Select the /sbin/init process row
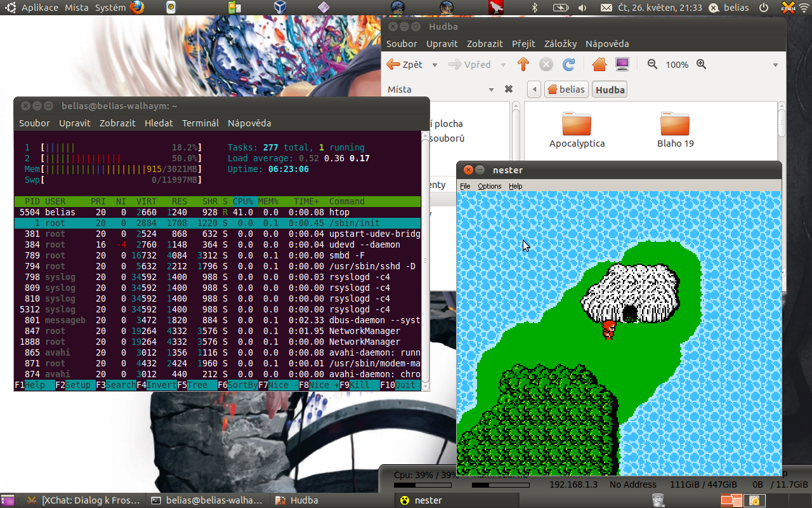812x508 pixels. tap(218, 223)
